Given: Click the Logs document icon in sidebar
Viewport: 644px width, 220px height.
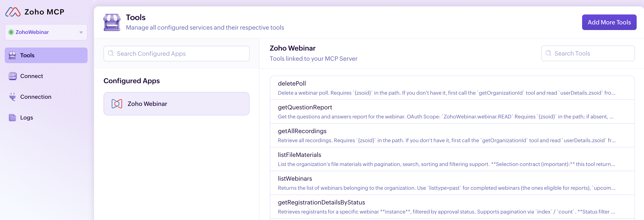Looking at the screenshot, I should [x=12, y=118].
